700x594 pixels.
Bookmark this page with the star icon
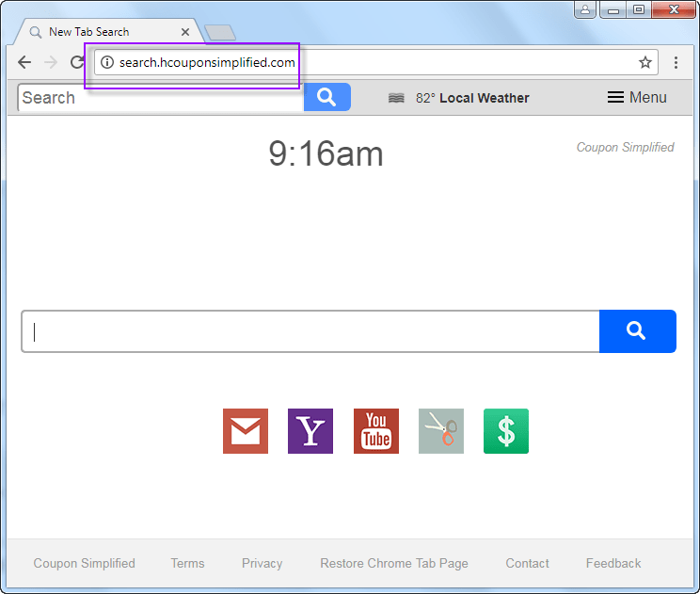(645, 62)
